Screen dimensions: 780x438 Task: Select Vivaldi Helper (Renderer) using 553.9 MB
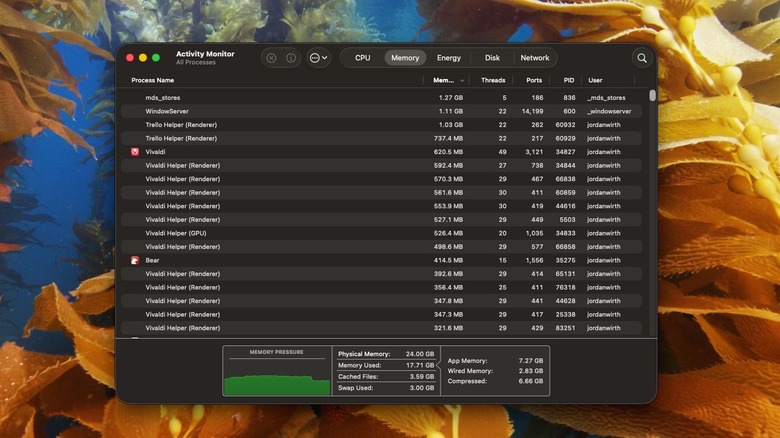pyautogui.click(x=382, y=206)
